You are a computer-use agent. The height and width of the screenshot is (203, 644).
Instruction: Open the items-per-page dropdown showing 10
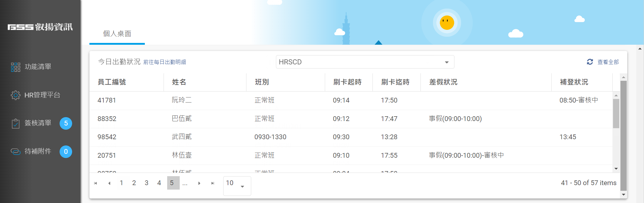pos(237,186)
